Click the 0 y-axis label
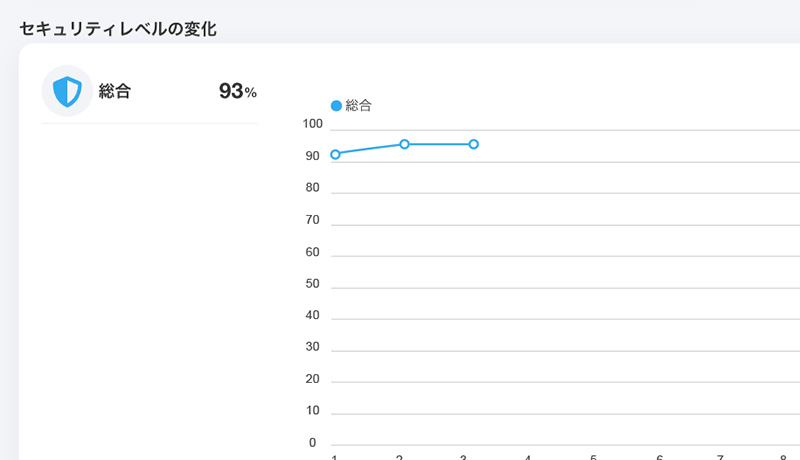This screenshot has width=800, height=460. pyautogui.click(x=312, y=443)
